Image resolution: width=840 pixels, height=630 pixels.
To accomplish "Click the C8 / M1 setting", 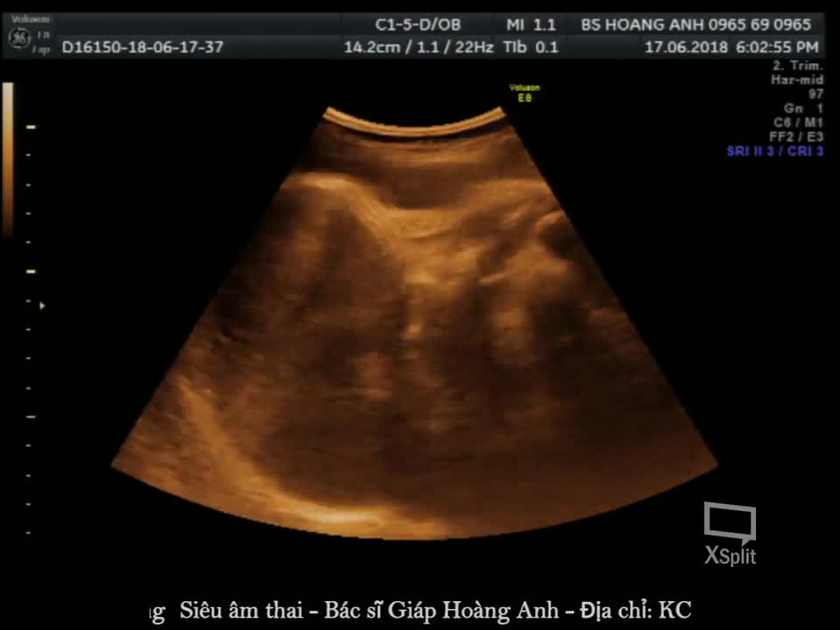I will 798,122.
